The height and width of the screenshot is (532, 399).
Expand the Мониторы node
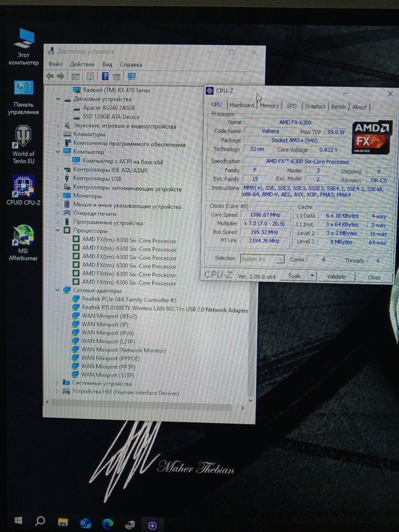[58, 195]
